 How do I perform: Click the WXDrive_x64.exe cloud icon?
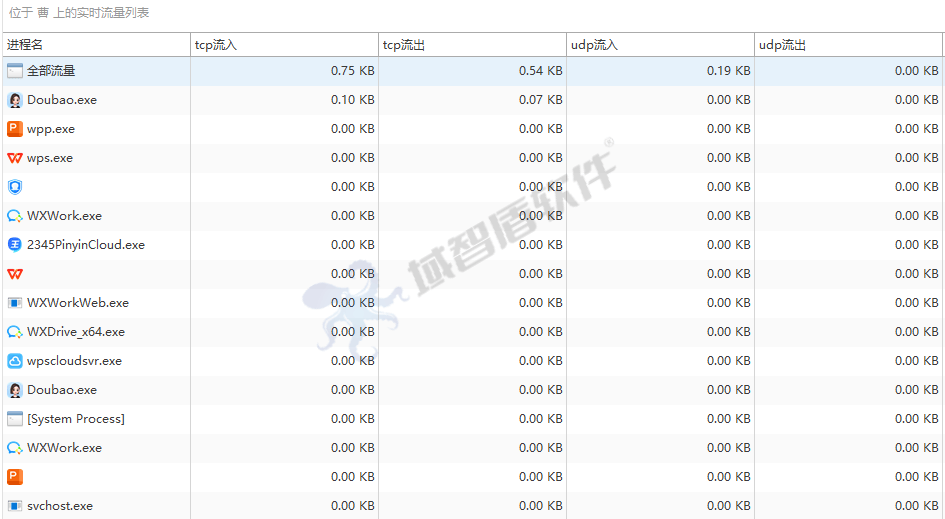tap(15, 332)
